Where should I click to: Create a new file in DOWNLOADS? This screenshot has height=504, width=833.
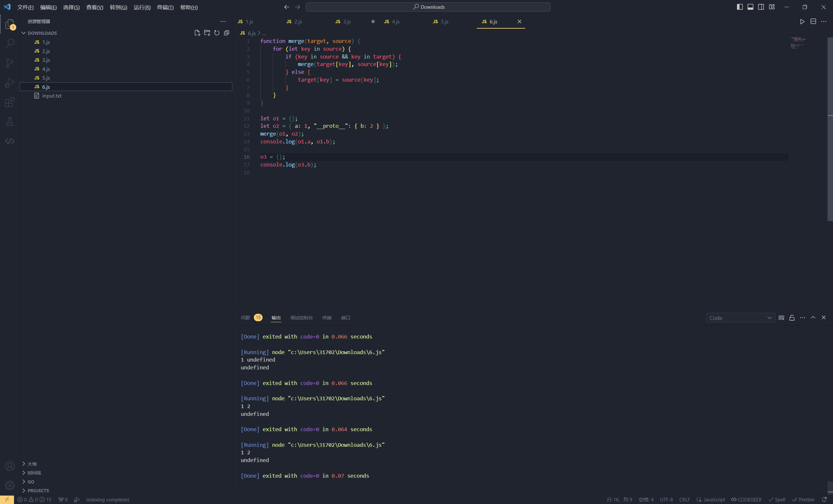pos(197,33)
